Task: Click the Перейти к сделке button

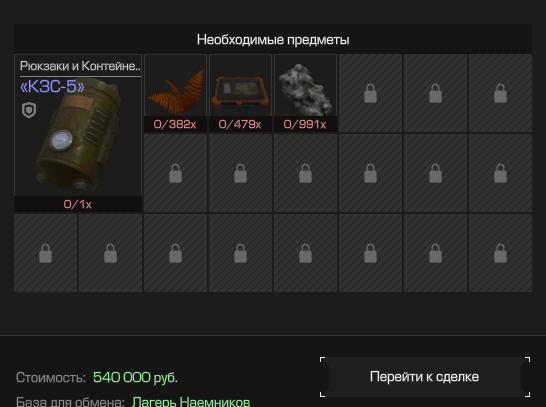Action: tap(425, 377)
